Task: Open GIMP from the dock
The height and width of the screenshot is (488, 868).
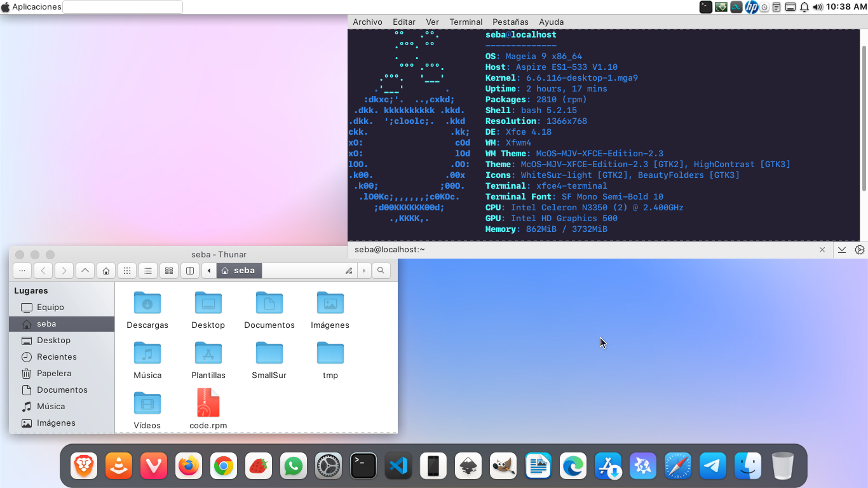Action: (x=503, y=466)
